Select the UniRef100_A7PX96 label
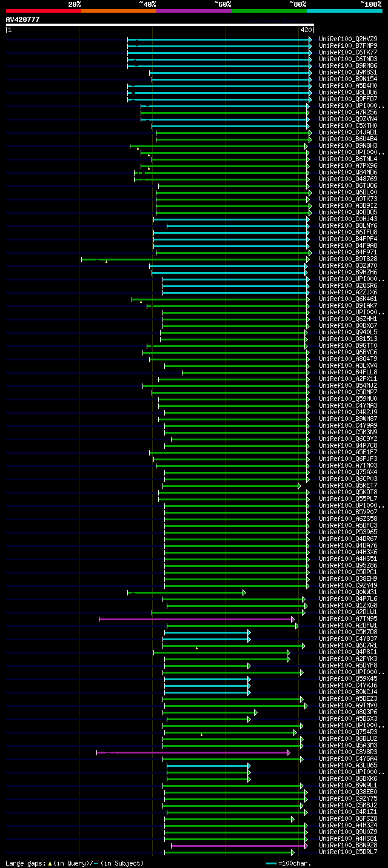The image size is (388, 868). point(348,166)
